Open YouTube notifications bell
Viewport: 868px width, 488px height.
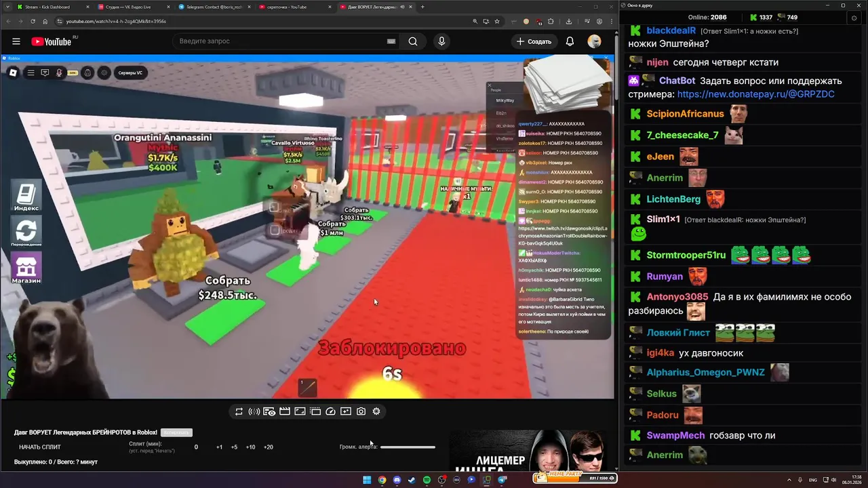[570, 41]
